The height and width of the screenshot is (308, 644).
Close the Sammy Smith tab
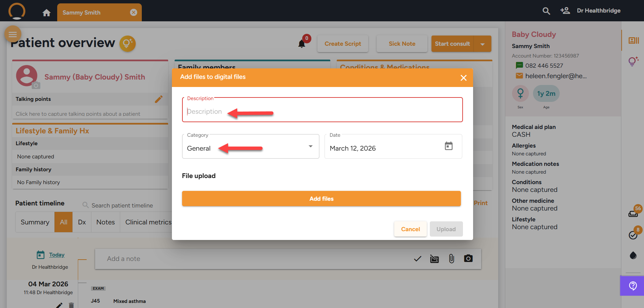pyautogui.click(x=134, y=13)
